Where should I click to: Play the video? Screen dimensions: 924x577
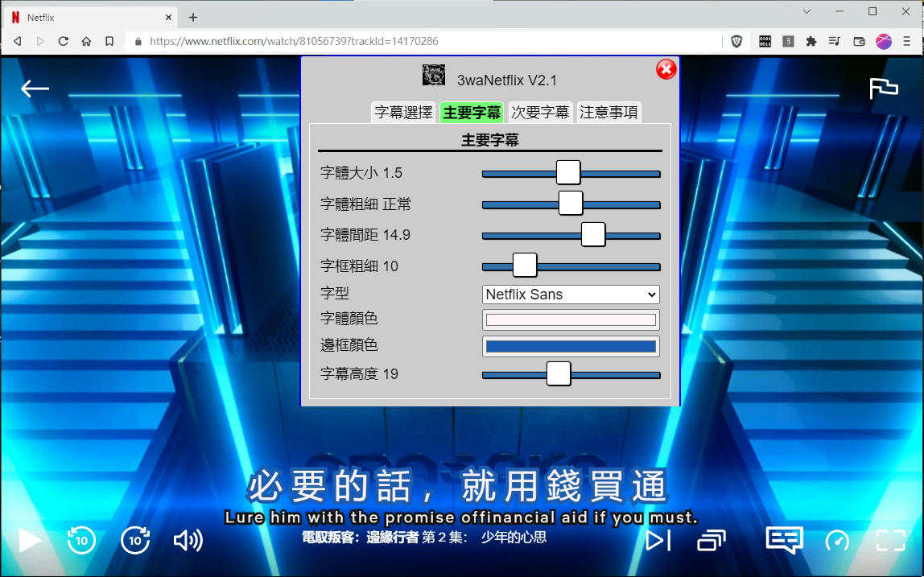point(29,540)
